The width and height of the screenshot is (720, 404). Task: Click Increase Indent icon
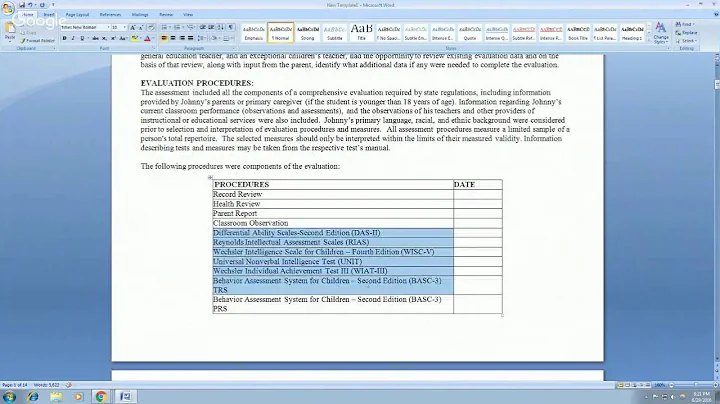(211, 28)
